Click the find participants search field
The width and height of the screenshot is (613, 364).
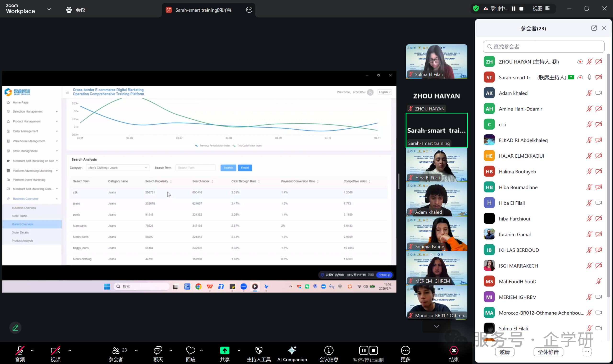543,47
